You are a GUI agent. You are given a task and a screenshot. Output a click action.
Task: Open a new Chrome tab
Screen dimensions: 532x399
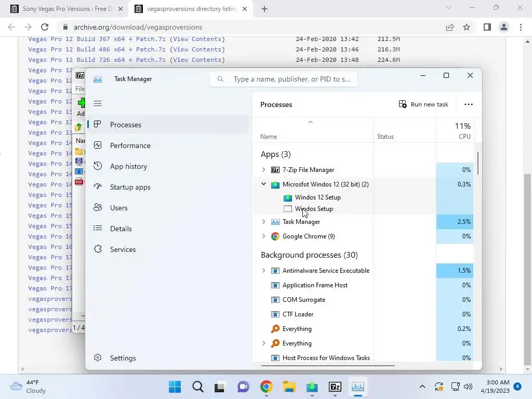pos(264,9)
